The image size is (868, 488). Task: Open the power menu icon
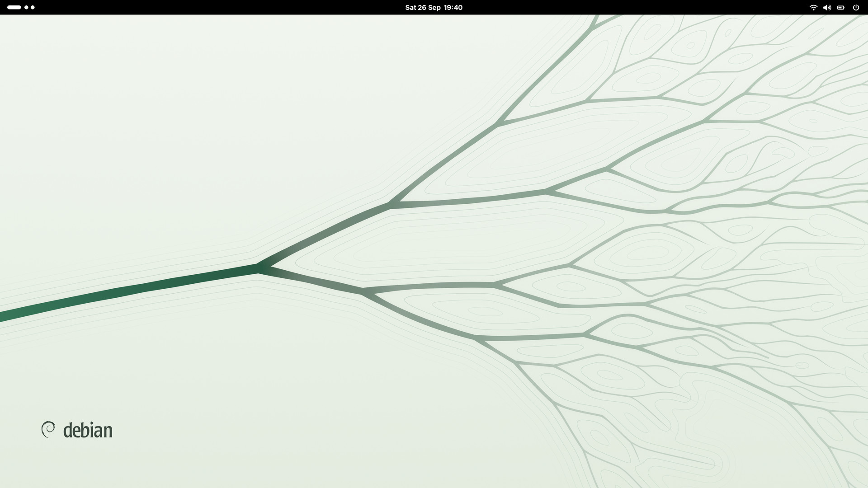pyautogui.click(x=856, y=7)
